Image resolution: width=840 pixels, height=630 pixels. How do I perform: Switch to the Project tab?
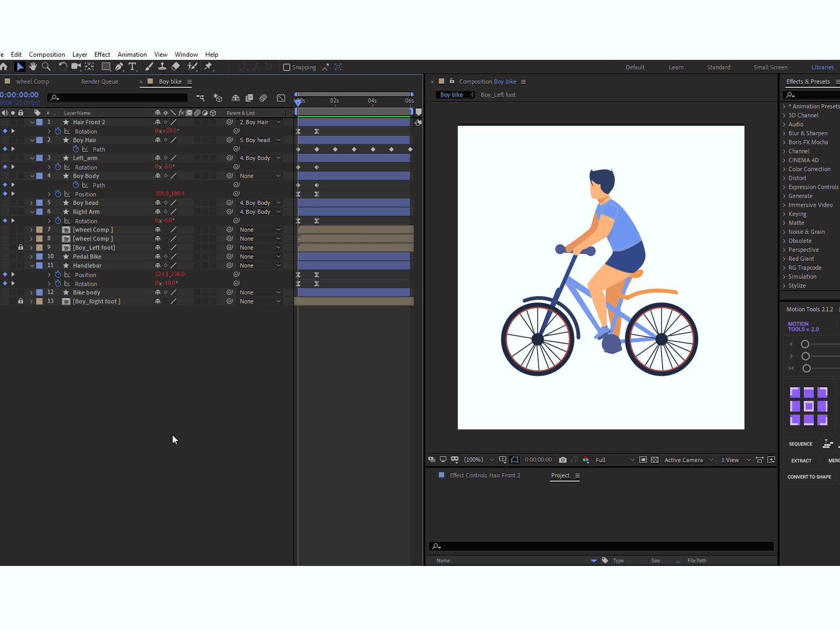pyautogui.click(x=561, y=476)
